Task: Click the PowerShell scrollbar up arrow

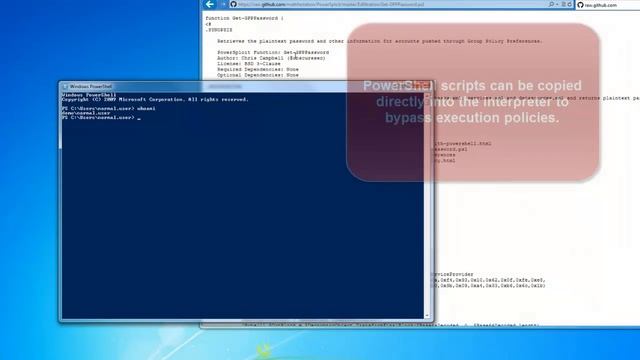Action: click(x=427, y=96)
